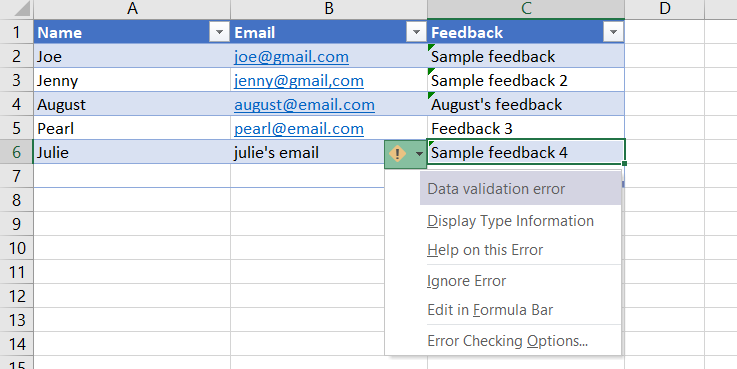
Task: Select column D header
Action: [664, 8]
